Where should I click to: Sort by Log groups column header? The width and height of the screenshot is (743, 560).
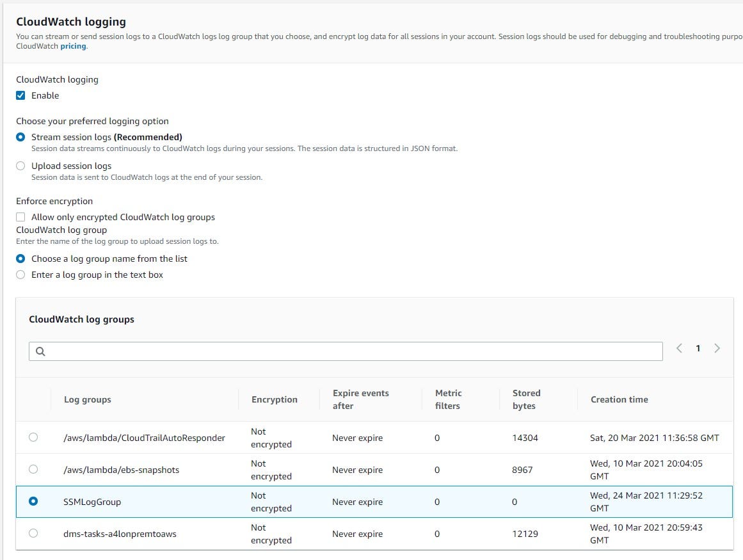pyautogui.click(x=88, y=399)
